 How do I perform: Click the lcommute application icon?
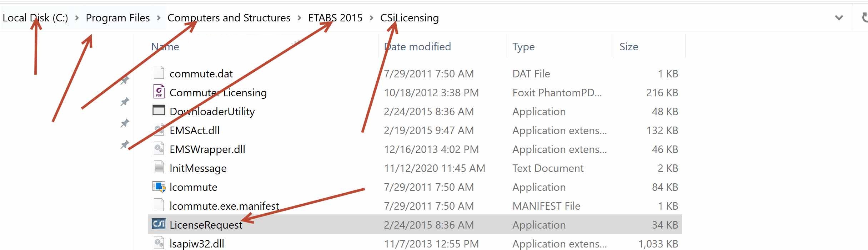pos(159,186)
